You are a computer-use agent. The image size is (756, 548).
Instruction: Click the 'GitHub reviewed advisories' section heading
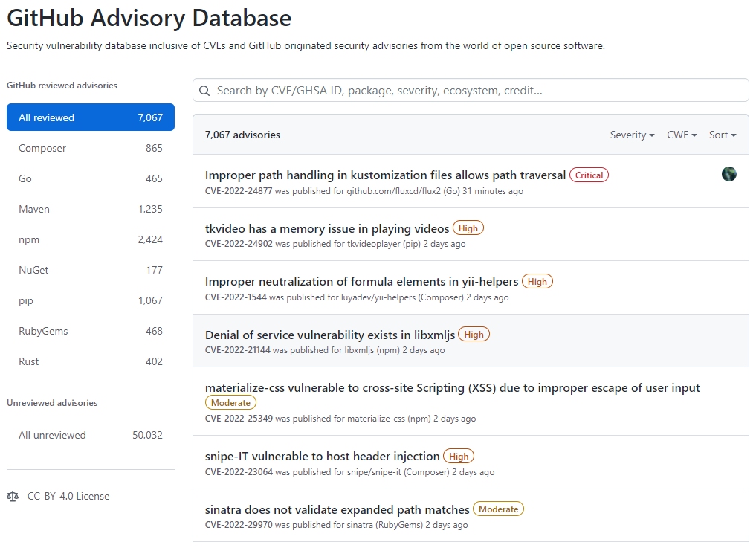pyautogui.click(x=62, y=86)
